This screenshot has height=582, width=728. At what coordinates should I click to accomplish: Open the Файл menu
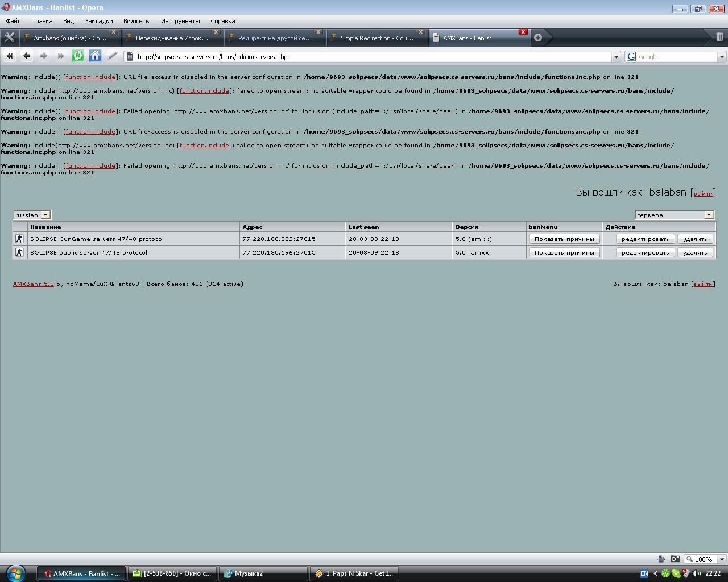click(x=13, y=21)
